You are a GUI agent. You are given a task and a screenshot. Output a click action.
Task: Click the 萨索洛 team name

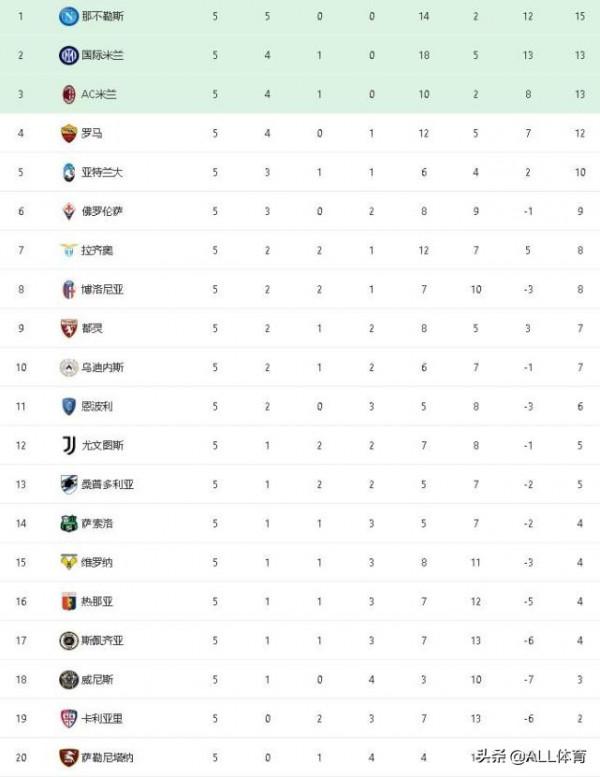pyautogui.click(x=98, y=524)
